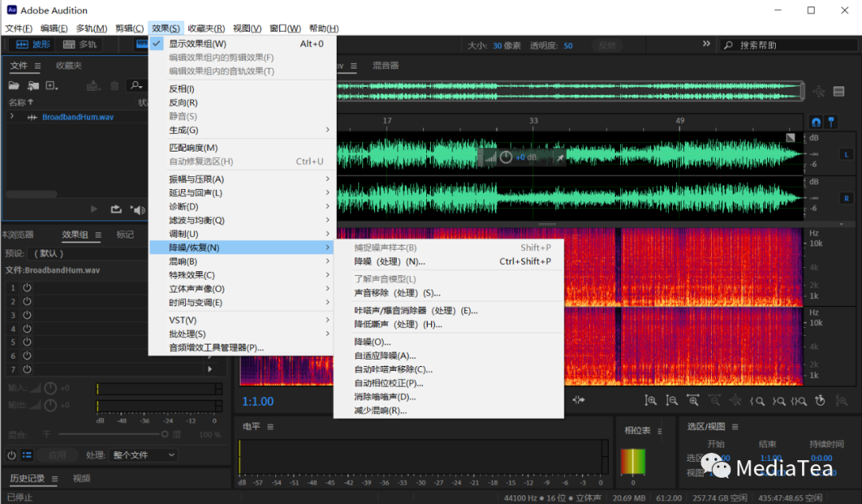Open 文件(F) menu in menu bar
The image size is (862, 504).
point(18,28)
